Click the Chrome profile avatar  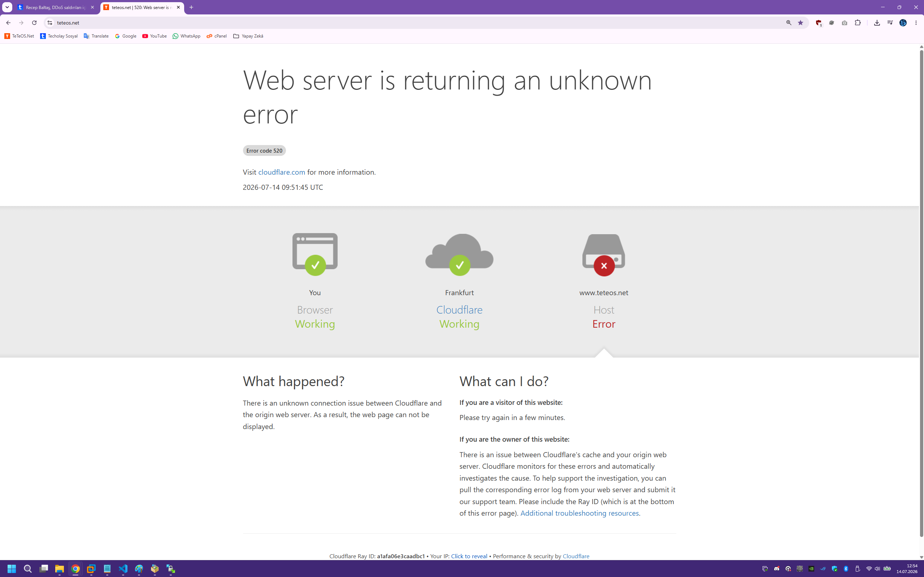point(903,23)
